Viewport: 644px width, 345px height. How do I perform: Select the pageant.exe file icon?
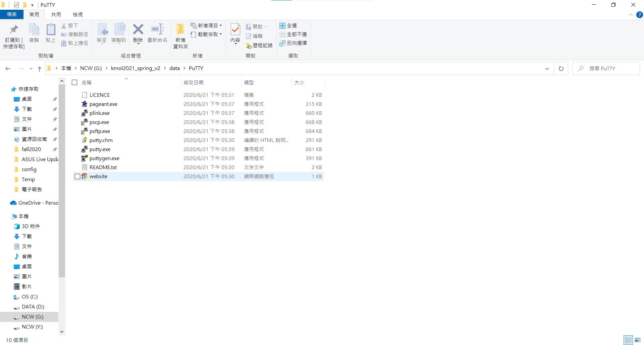pos(85,104)
